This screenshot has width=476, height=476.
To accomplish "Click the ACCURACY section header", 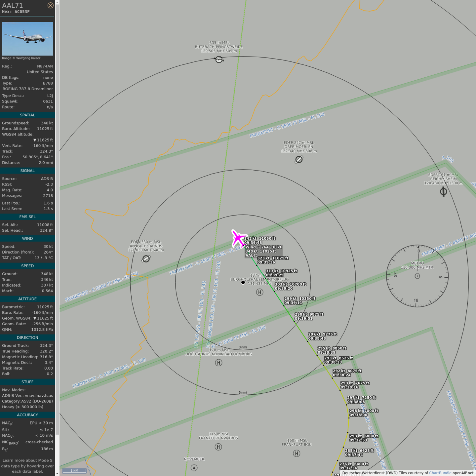I will coord(27,415).
